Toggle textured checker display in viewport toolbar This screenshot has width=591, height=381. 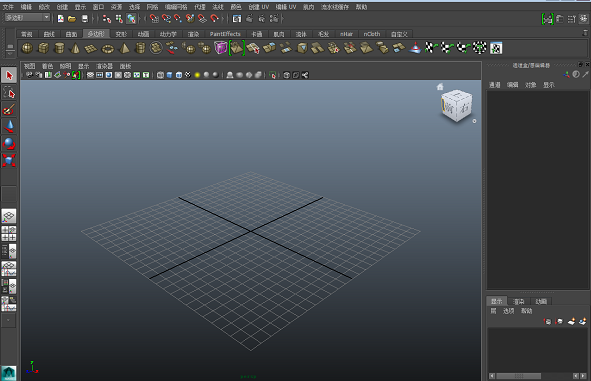(x=188, y=75)
